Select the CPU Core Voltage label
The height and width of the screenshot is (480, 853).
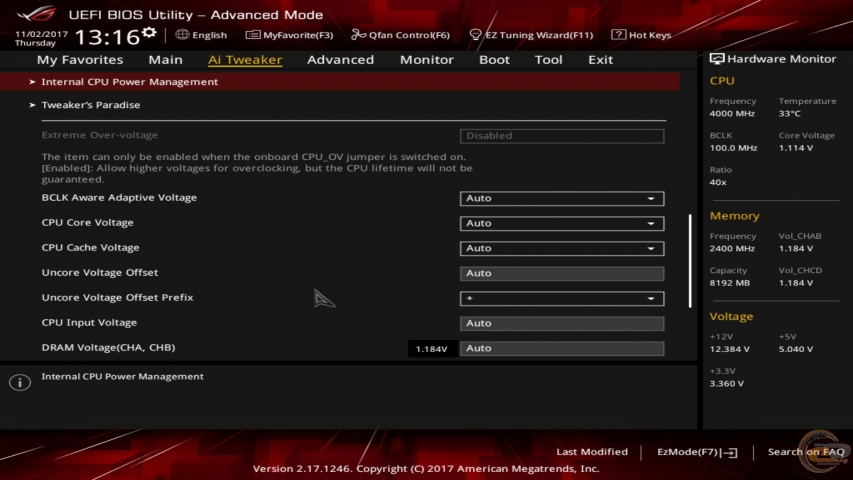point(88,222)
